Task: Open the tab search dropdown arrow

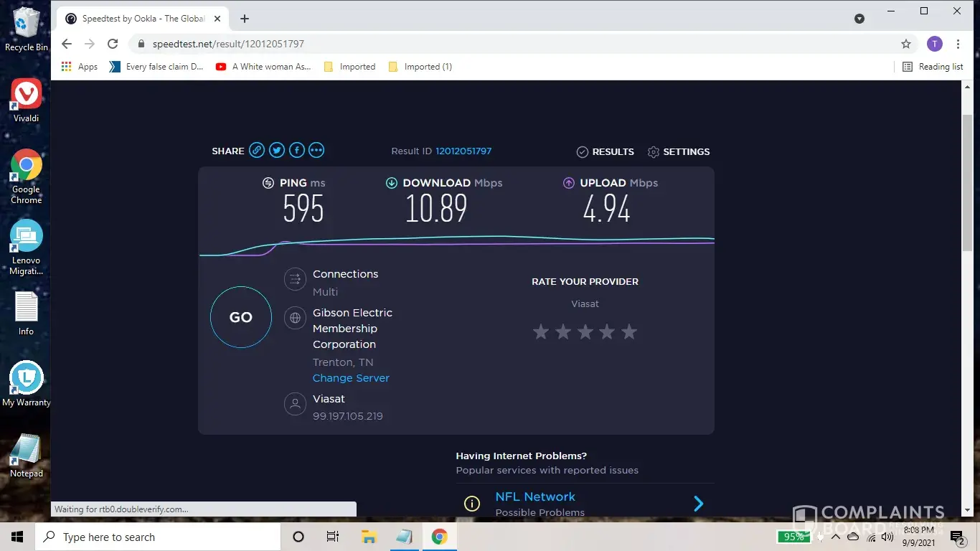Action: pos(859,19)
